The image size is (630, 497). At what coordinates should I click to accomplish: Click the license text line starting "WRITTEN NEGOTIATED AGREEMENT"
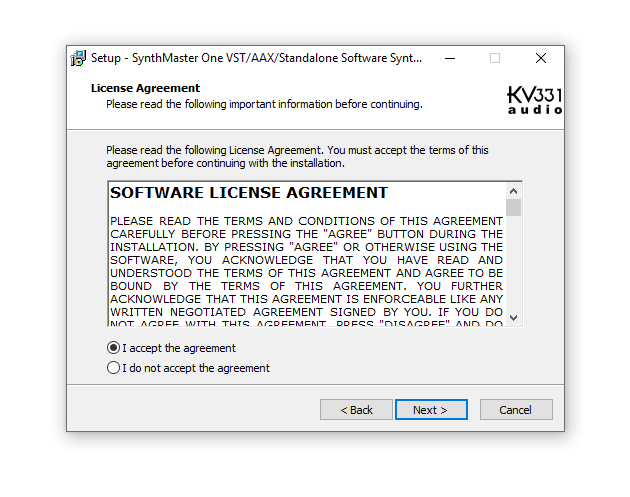(x=307, y=312)
